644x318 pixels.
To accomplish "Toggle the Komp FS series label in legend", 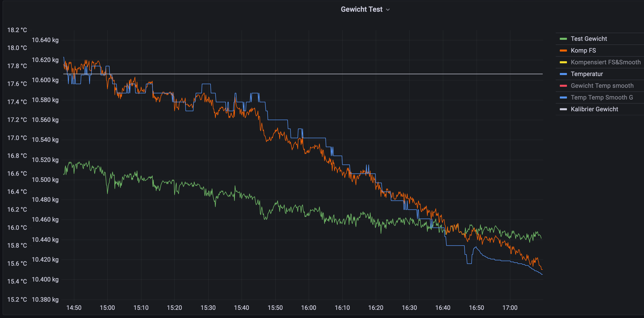I will 583,50.
